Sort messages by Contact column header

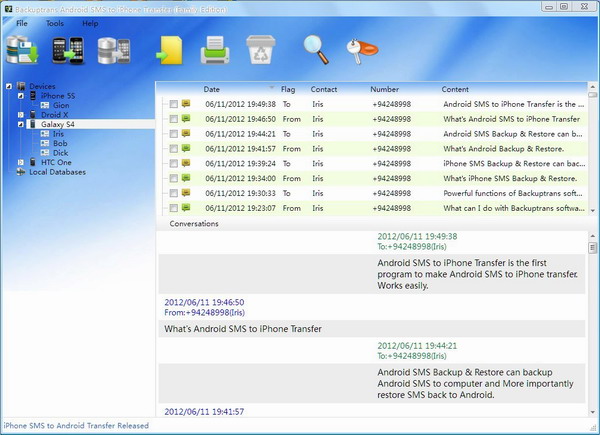tap(324, 89)
